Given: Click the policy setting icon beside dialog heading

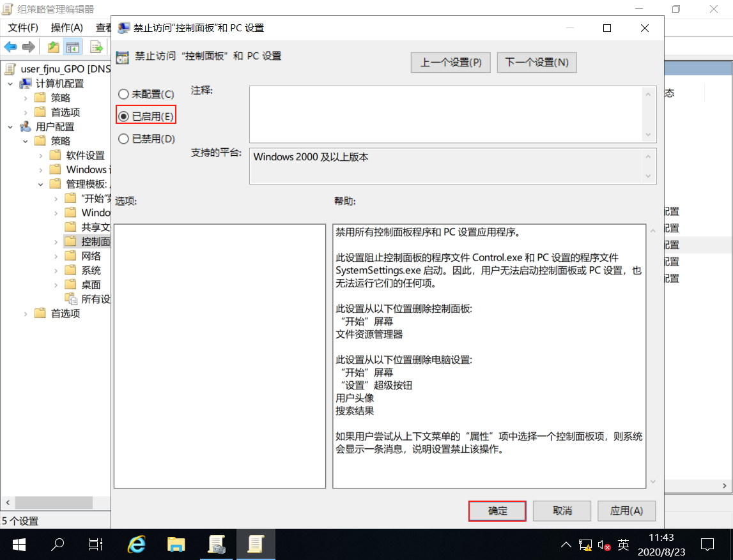Looking at the screenshot, I should 123,57.
